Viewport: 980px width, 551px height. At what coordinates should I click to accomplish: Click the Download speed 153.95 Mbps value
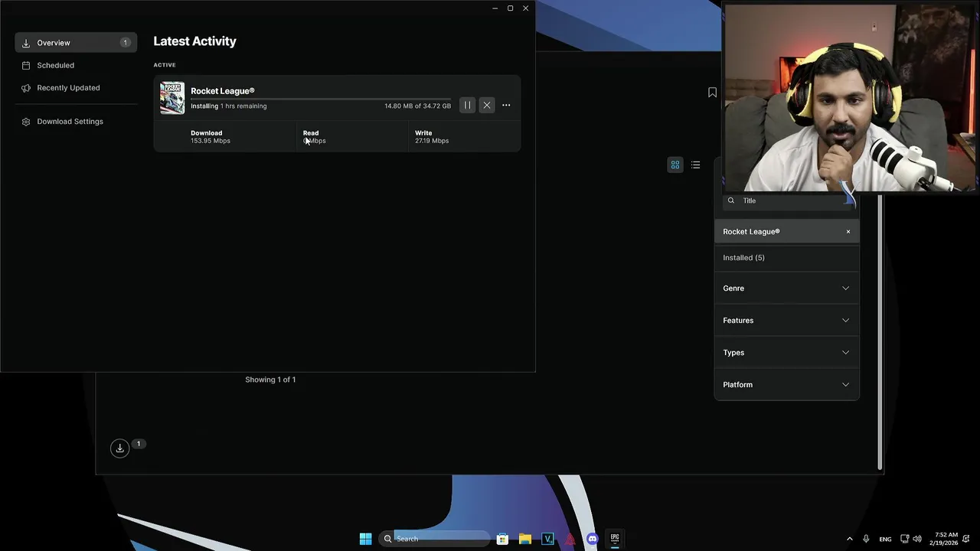click(211, 141)
